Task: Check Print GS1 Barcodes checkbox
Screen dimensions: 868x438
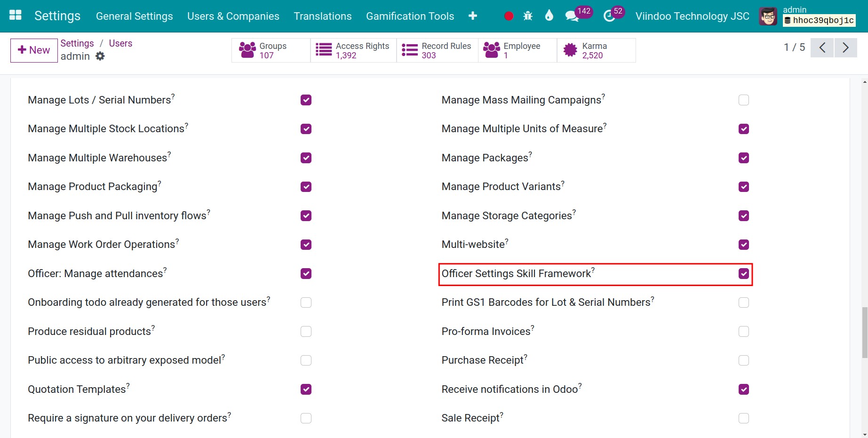Action: pyautogui.click(x=744, y=303)
